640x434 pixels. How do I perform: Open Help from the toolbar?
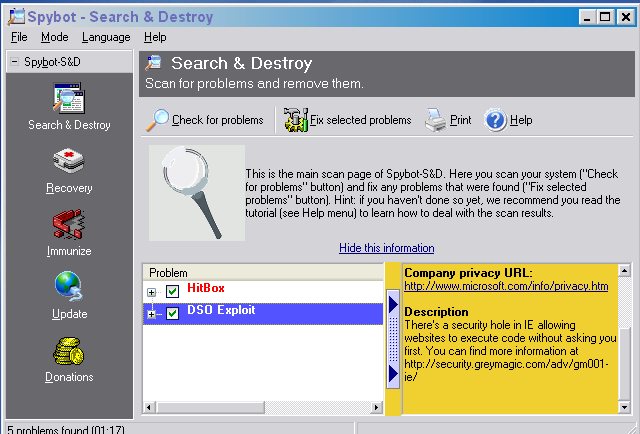[497, 120]
